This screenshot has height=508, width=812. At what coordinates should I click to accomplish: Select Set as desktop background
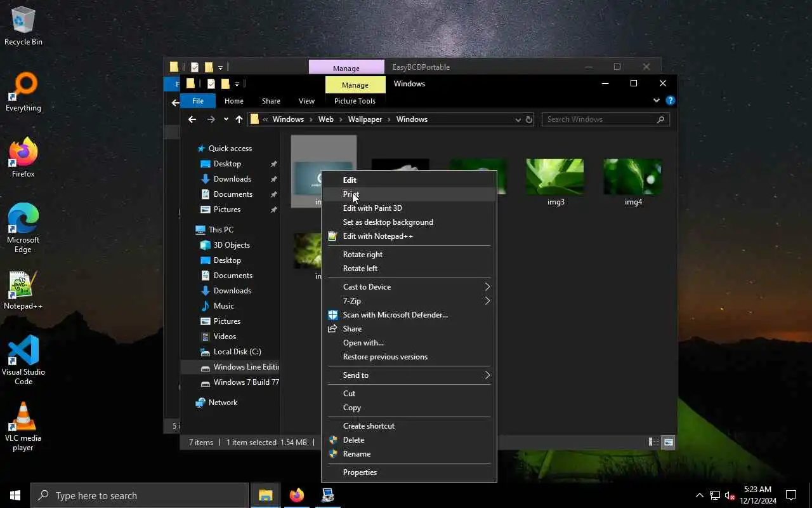tap(409, 222)
